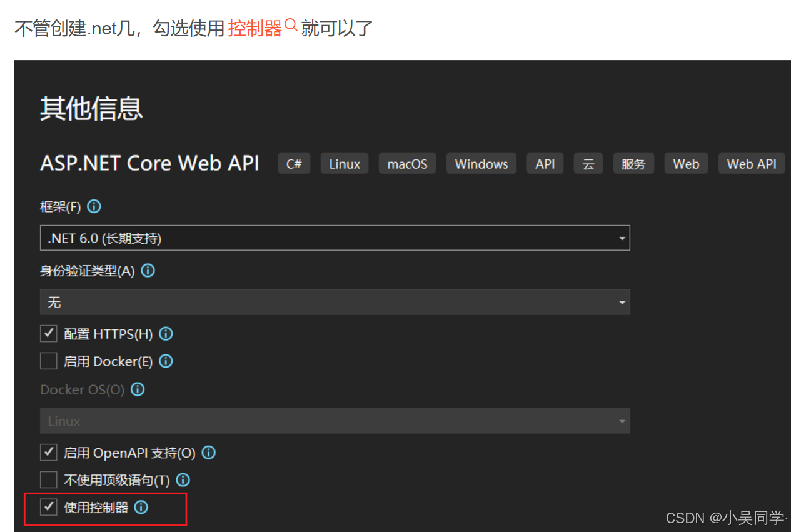Toggle the 启用 OpenAPI 支持(O) checkbox
The width and height of the screenshot is (791, 532).
click(49, 452)
